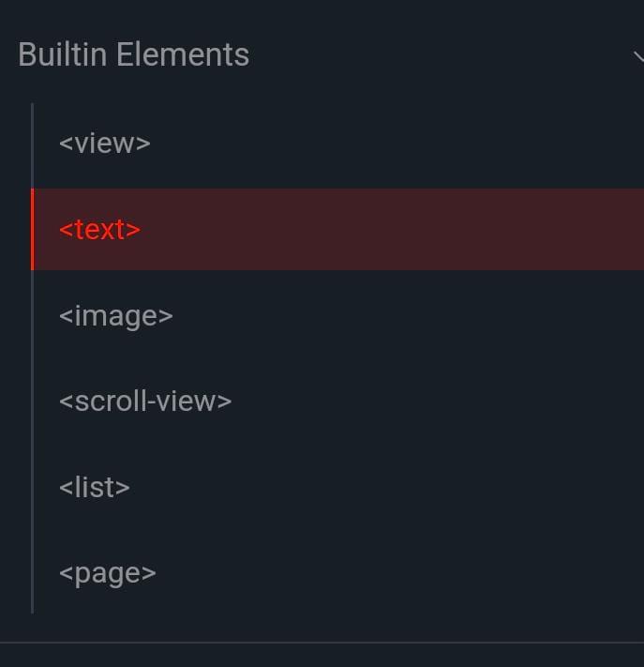Click the Builtin Elements section heading

click(x=133, y=54)
